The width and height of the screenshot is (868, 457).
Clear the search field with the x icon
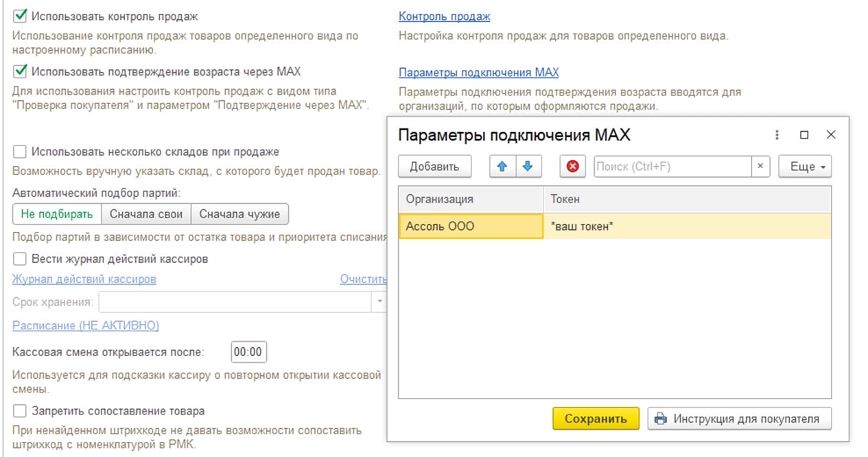[762, 166]
